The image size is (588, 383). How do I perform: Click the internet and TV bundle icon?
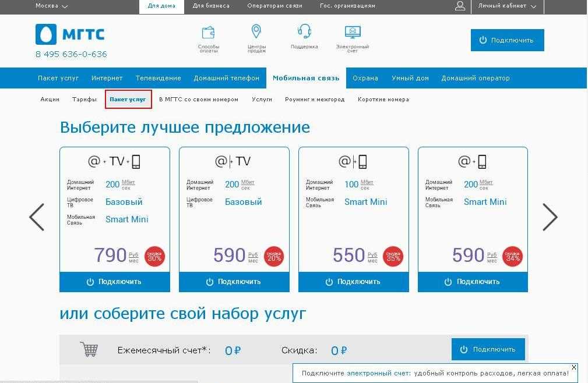click(x=233, y=161)
